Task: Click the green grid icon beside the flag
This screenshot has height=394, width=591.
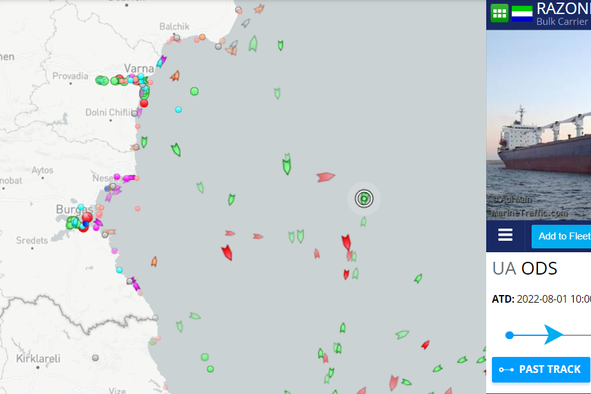Action: (x=499, y=13)
